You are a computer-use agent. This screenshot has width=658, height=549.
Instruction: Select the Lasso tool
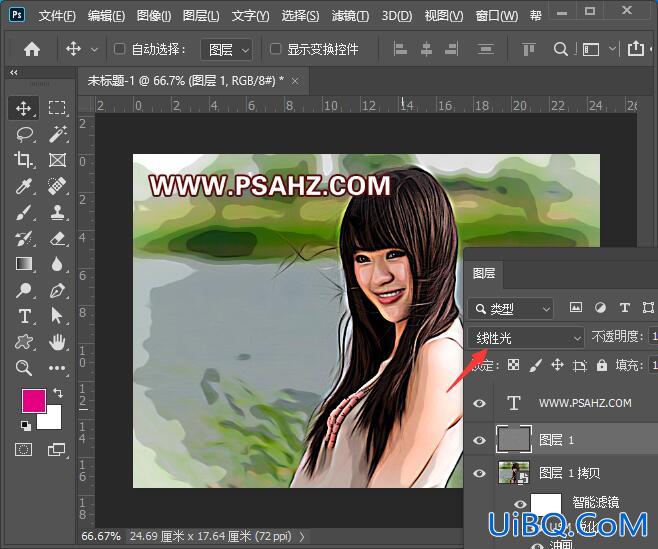point(24,134)
